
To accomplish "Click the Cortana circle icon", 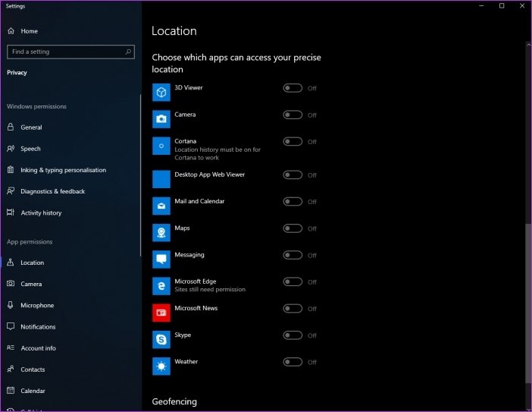I will 161,146.
